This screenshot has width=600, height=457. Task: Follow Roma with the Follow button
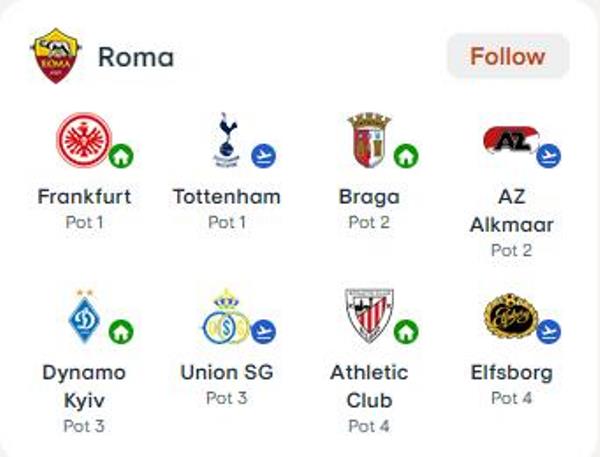(508, 56)
